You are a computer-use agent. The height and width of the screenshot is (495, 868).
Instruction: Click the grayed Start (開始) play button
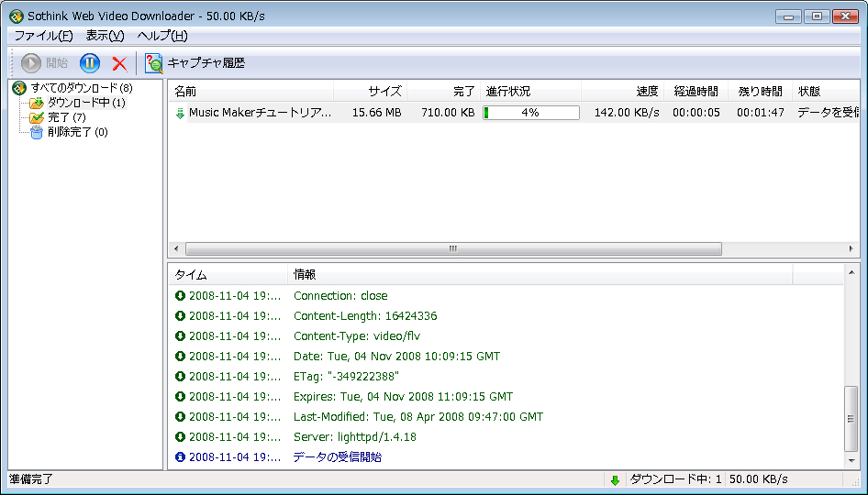point(31,63)
